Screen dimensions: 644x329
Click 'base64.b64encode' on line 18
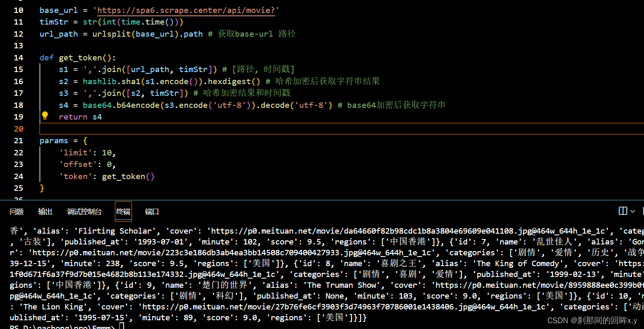pos(121,105)
